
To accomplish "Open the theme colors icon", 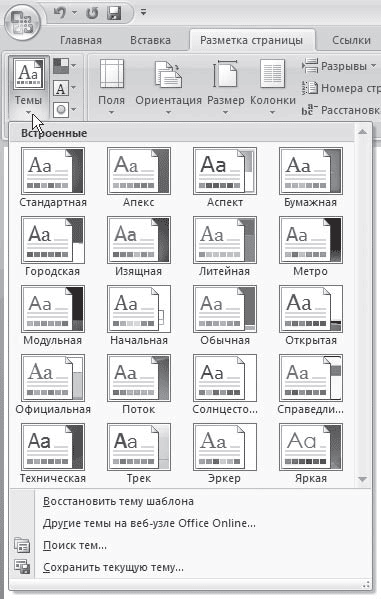I will point(64,66).
